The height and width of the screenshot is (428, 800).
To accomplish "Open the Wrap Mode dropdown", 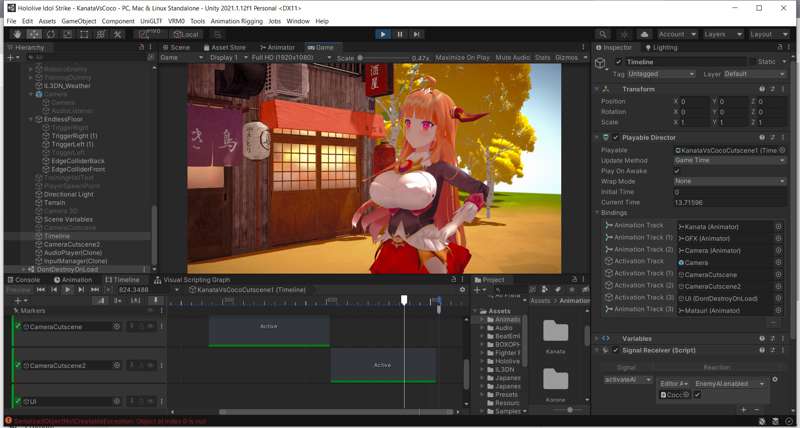I will pos(729,182).
